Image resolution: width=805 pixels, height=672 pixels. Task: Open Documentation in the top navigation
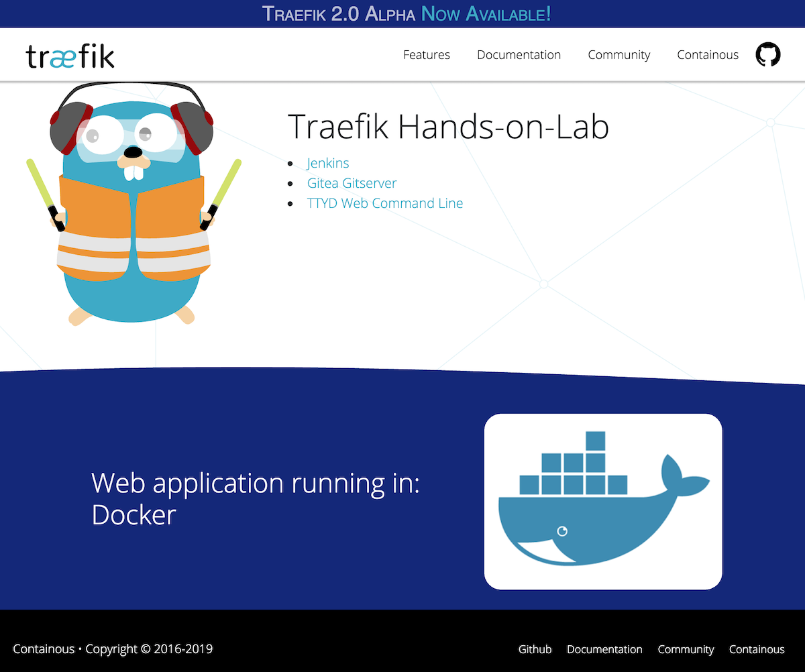[x=519, y=55]
